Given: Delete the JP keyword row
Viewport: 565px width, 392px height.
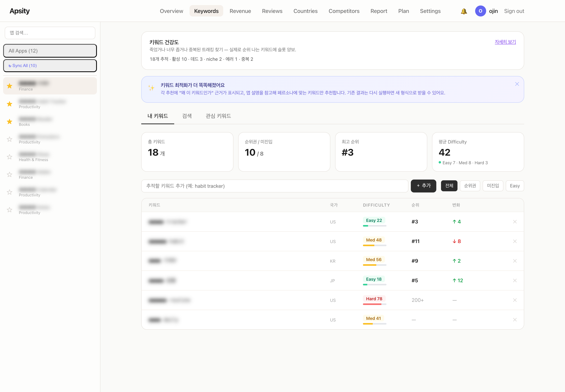Looking at the screenshot, I should click(515, 280).
